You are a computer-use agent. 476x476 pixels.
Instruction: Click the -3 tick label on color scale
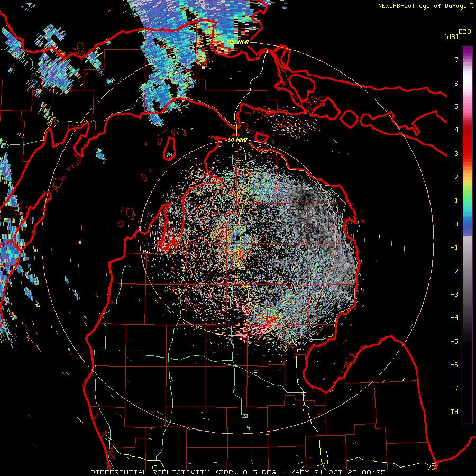click(x=454, y=295)
